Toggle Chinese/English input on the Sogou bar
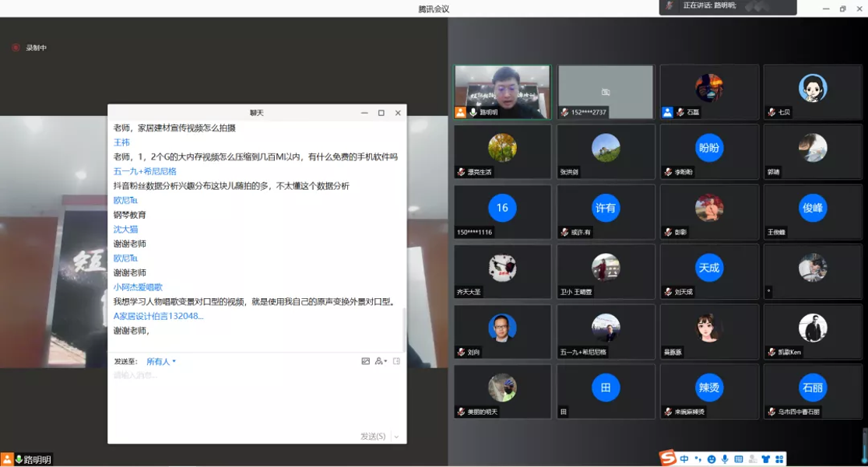The image size is (868, 467). [x=684, y=459]
